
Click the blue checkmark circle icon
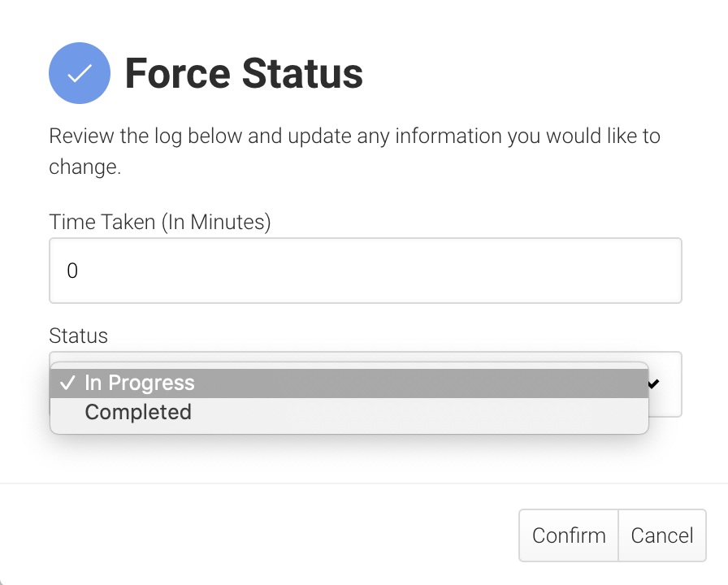(80, 73)
